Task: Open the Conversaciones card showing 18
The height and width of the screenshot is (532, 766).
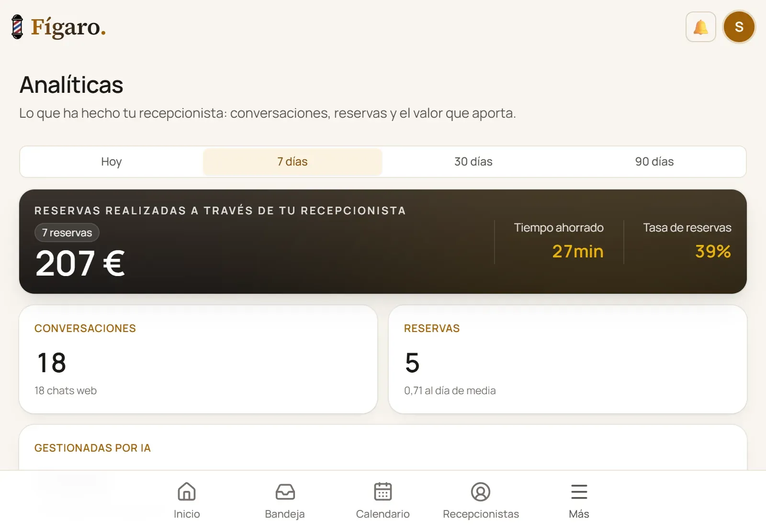Action: 198,359
